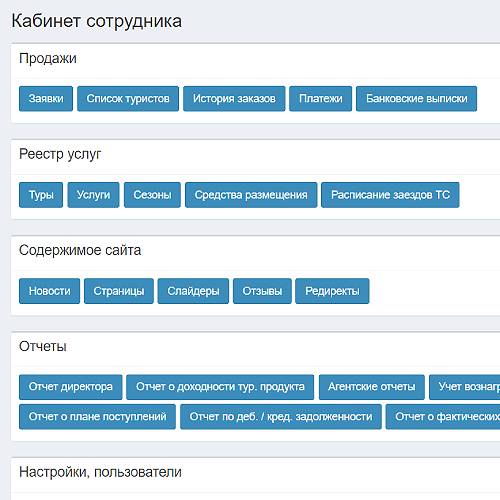Screen dimensions: 500x500
Task: Open Отчет о плане поступлений
Action: [x=97, y=417]
